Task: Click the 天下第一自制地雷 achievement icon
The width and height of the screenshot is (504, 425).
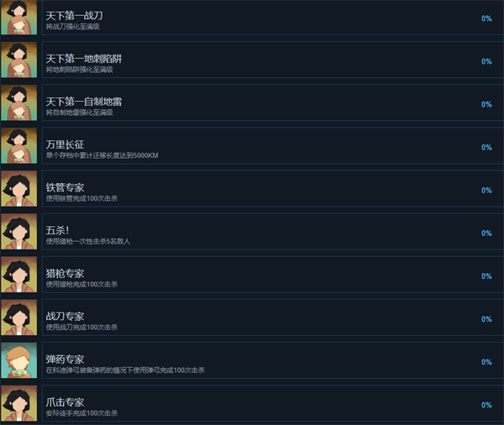Action: click(x=19, y=102)
